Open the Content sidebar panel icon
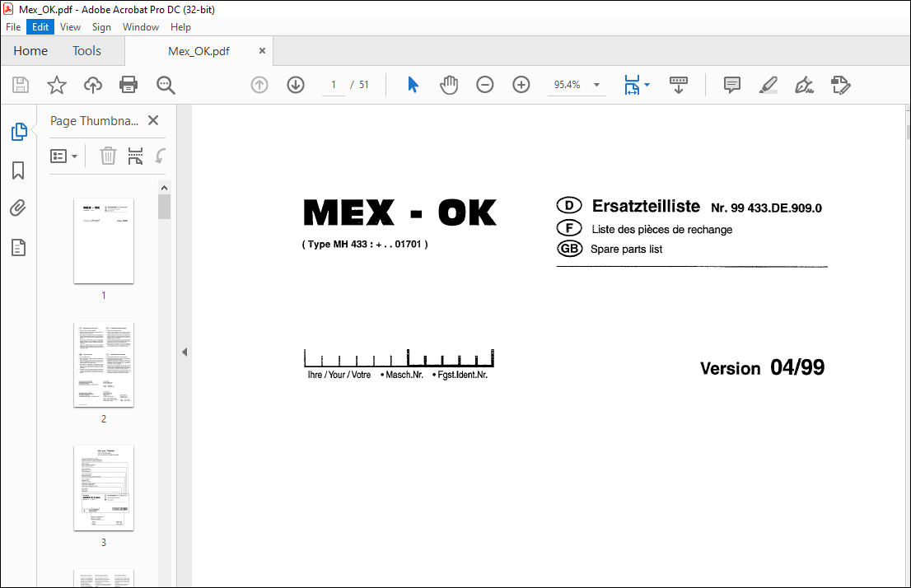Screen dimensions: 911x588 coord(18,248)
